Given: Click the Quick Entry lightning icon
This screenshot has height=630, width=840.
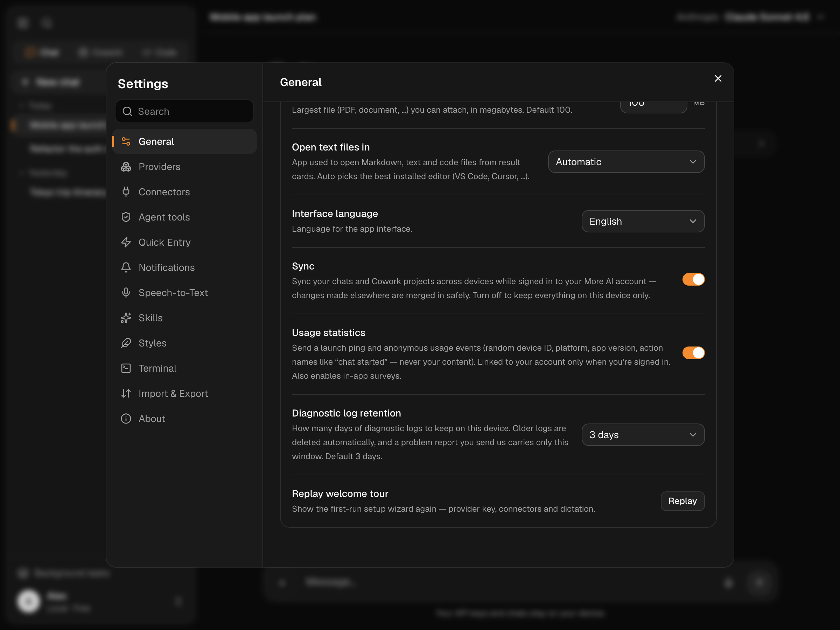Looking at the screenshot, I should coord(126,242).
